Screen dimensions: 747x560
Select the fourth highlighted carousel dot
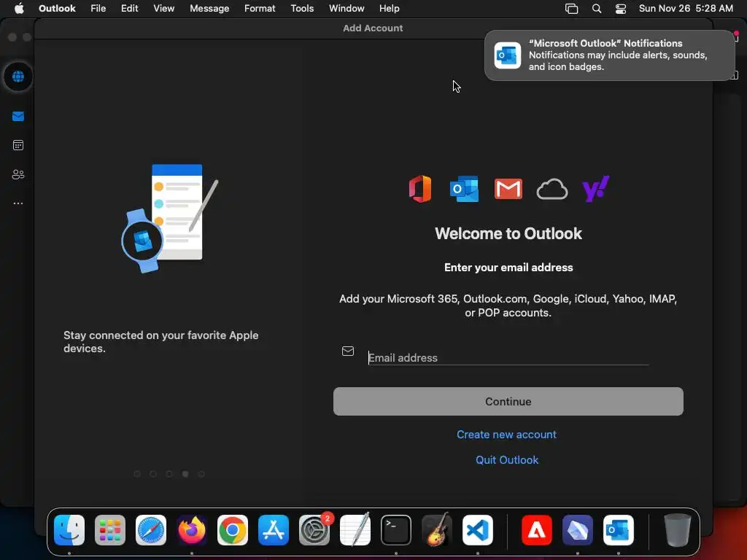[x=185, y=474]
